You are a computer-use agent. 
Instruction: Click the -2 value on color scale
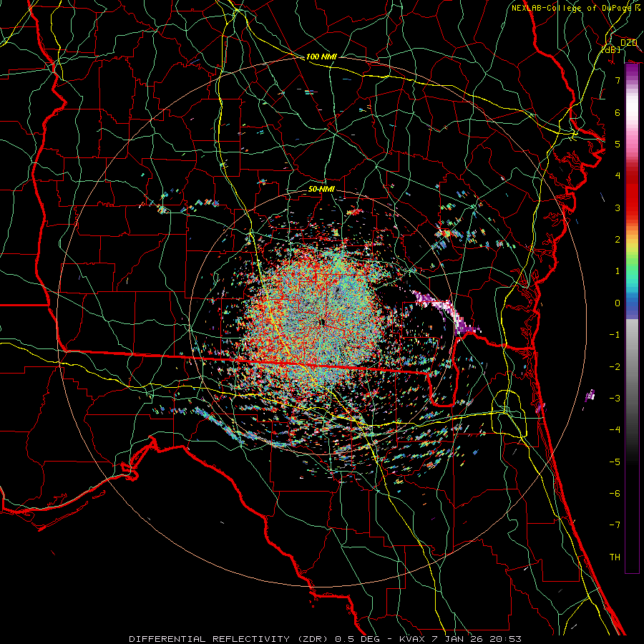615,367
